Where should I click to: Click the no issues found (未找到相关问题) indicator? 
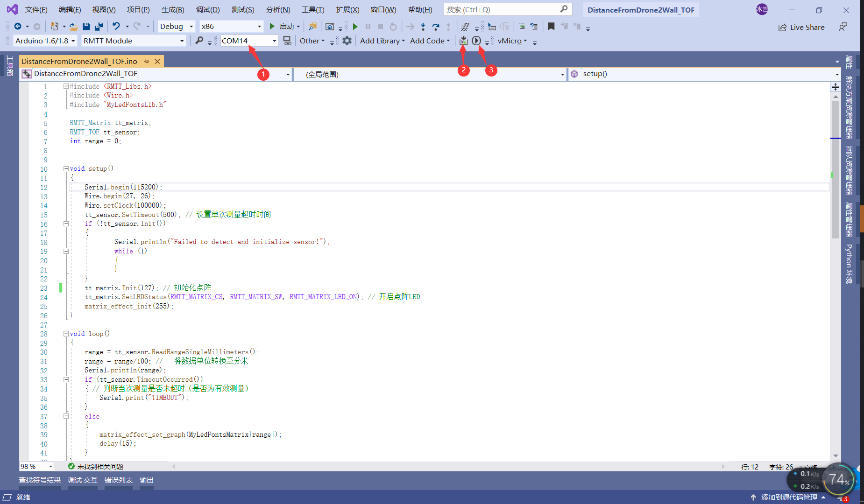[x=96, y=466]
